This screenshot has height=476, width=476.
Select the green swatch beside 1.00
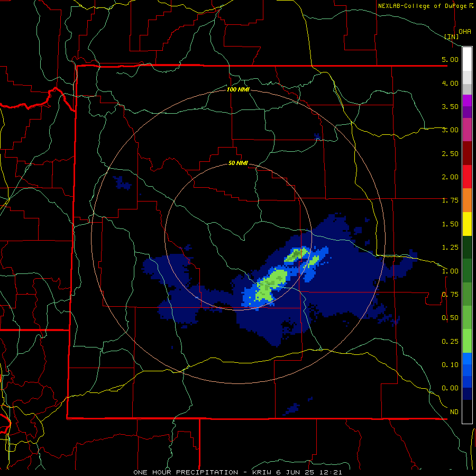click(x=467, y=271)
